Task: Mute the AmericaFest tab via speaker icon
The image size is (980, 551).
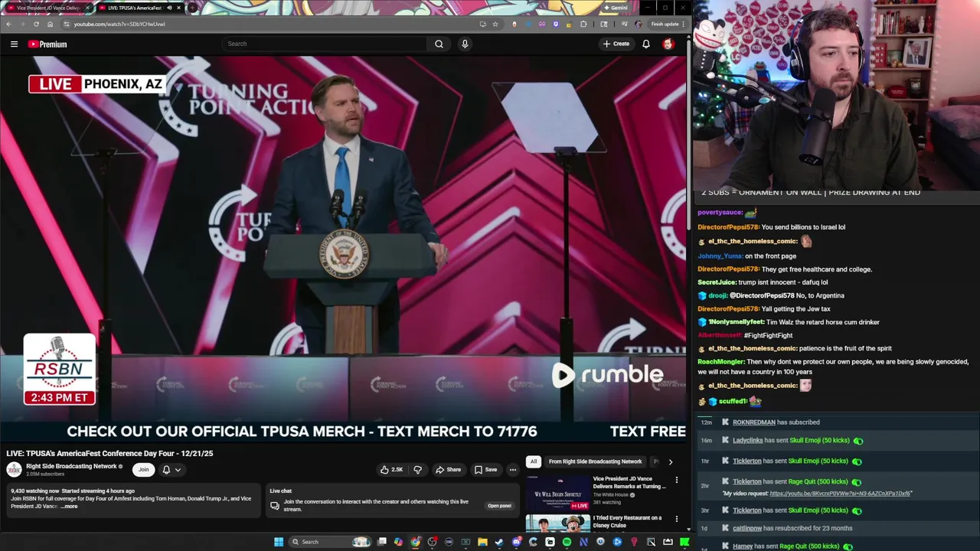Action: [x=169, y=8]
